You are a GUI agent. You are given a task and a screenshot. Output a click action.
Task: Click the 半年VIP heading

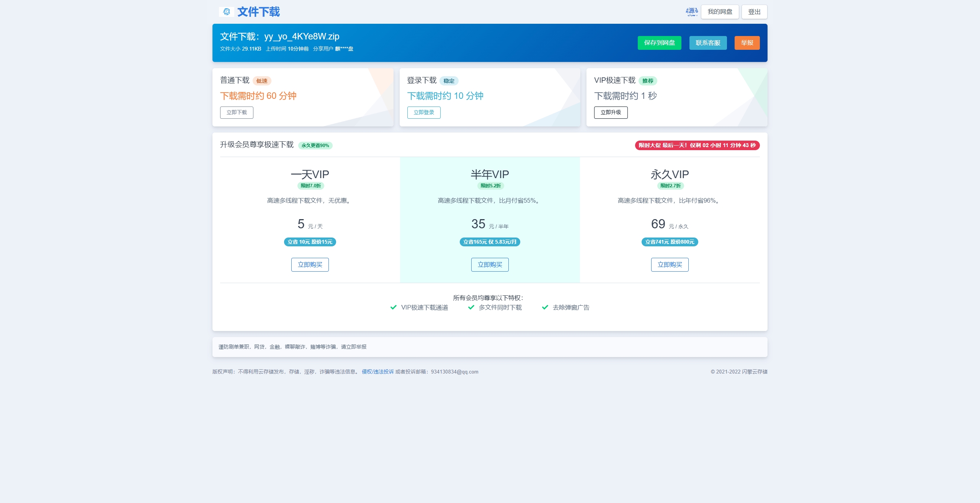pyautogui.click(x=490, y=175)
